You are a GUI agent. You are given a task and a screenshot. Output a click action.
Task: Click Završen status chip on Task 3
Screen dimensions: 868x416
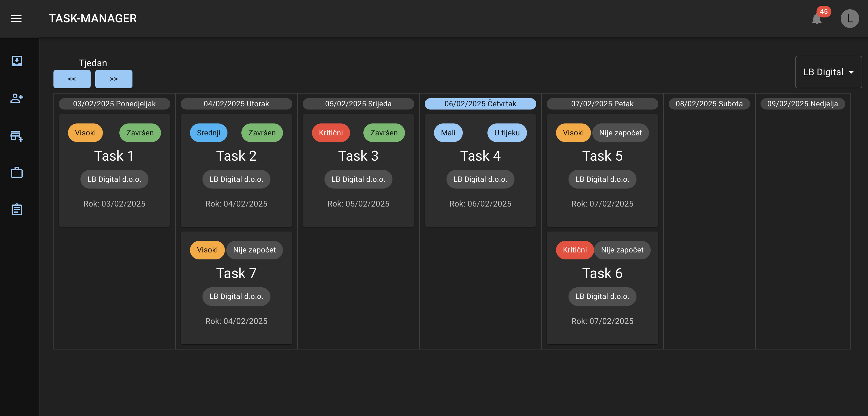click(384, 133)
